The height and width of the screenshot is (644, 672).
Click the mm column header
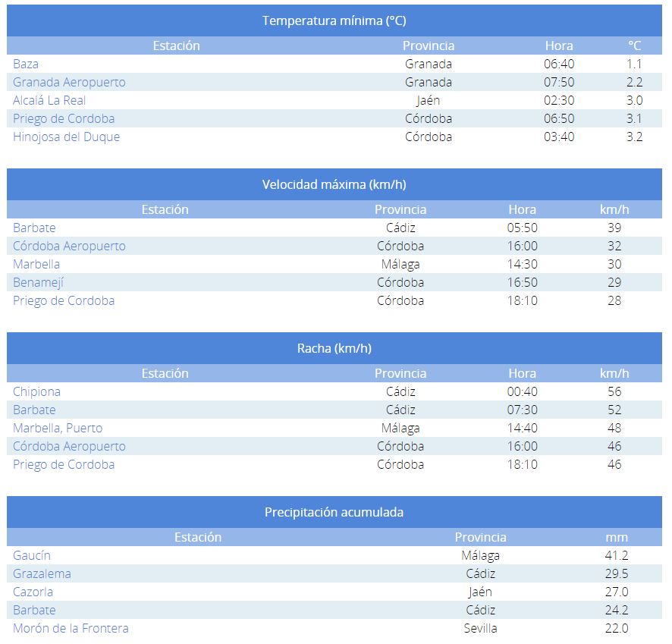(x=616, y=538)
